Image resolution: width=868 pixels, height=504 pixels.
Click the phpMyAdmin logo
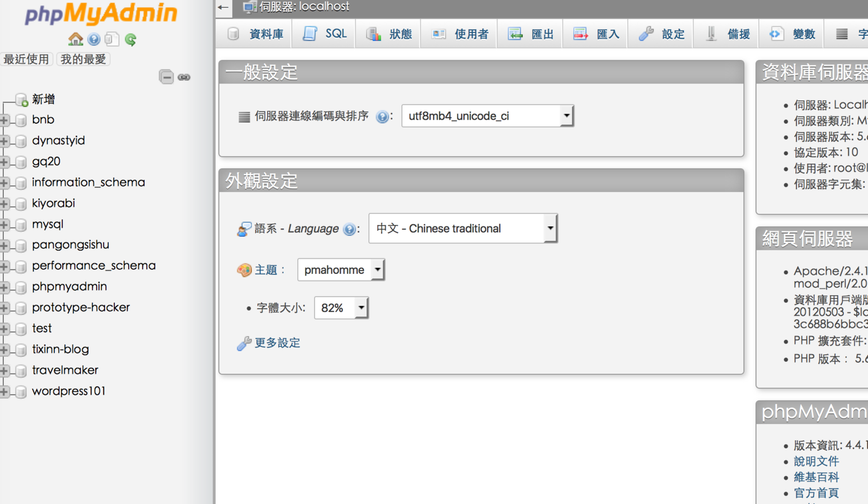[x=101, y=14]
